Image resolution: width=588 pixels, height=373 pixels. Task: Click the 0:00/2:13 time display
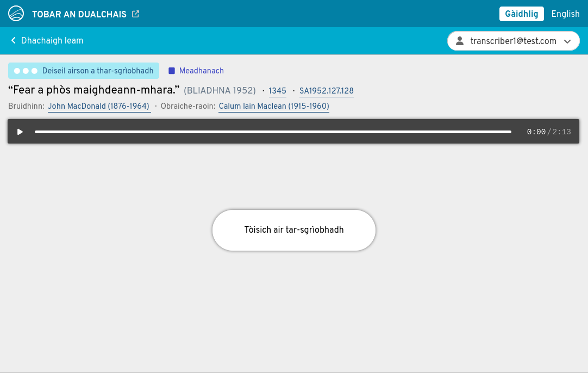pos(548,132)
